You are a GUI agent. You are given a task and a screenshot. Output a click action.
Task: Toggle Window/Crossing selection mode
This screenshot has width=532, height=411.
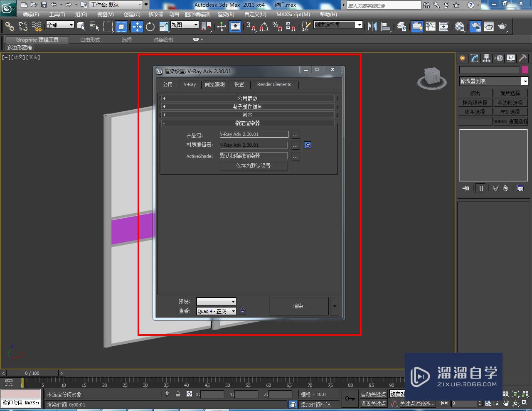pos(121,27)
